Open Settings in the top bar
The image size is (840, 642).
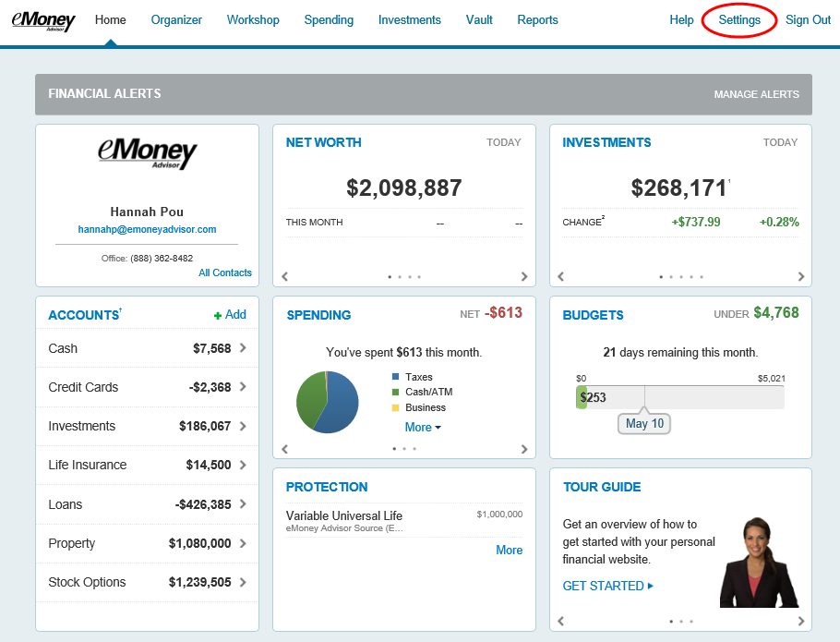pos(739,19)
